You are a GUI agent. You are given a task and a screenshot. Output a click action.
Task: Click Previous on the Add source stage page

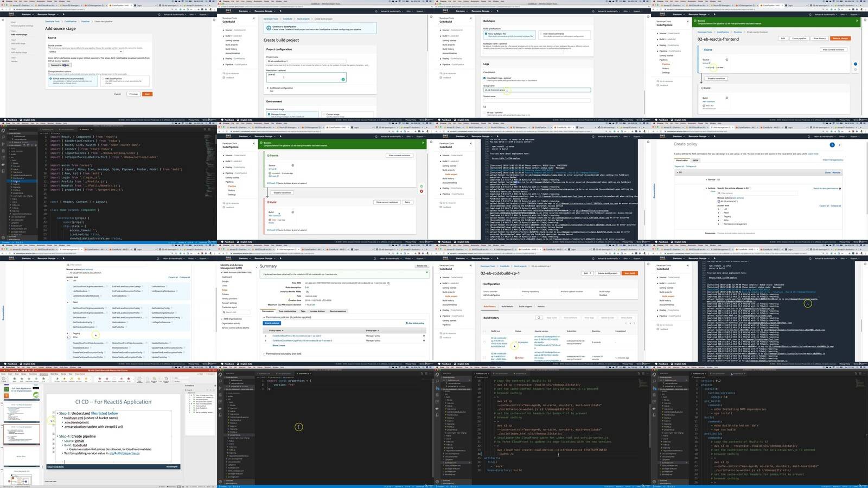133,94
